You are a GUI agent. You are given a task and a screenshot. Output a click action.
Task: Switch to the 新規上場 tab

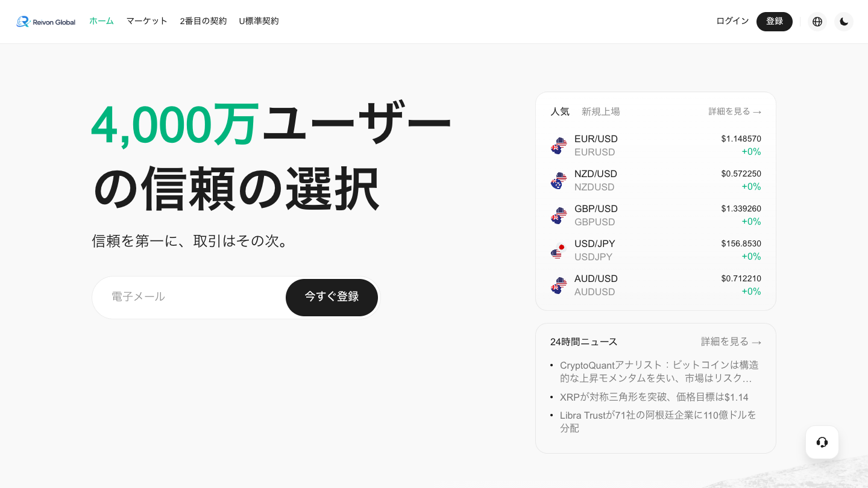coord(601,111)
